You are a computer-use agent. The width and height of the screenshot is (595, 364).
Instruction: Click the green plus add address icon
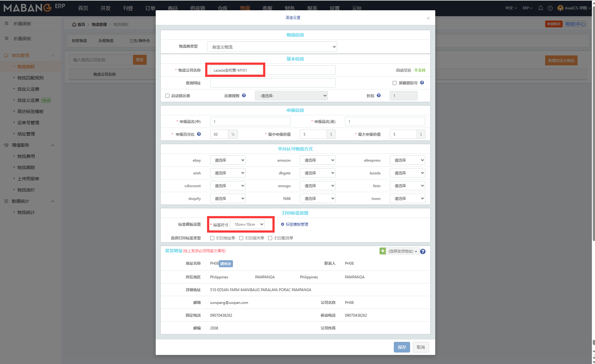383,251
